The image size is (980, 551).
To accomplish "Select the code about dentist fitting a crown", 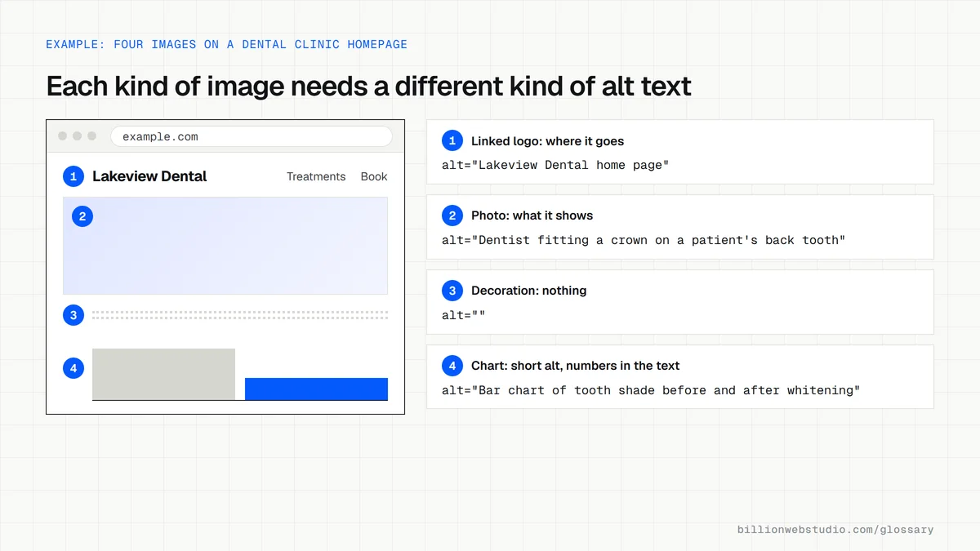I will (644, 240).
